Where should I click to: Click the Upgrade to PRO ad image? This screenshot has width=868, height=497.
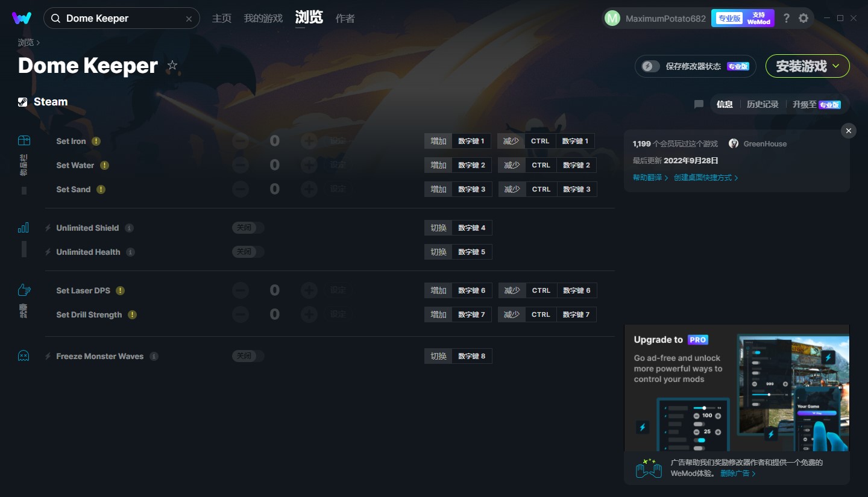(x=737, y=388)
